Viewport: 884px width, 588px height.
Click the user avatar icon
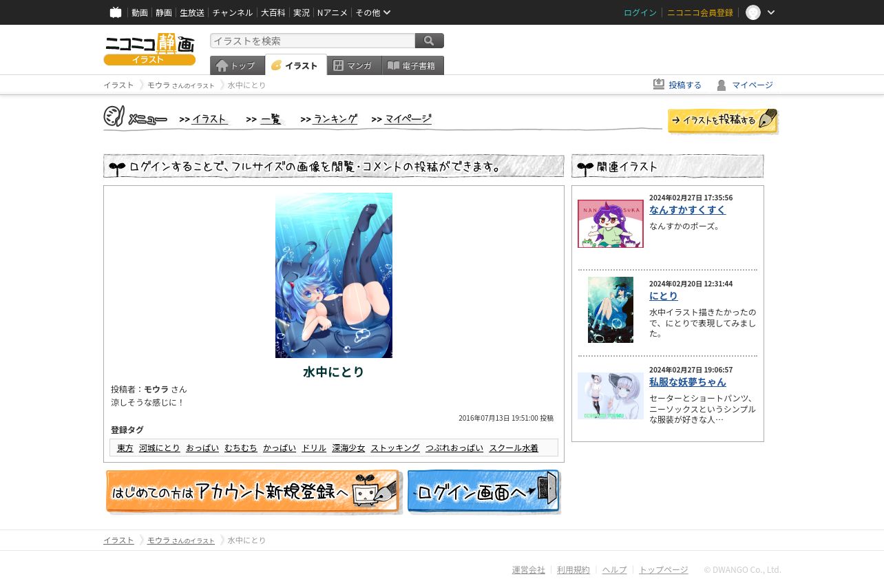point(753,12)
